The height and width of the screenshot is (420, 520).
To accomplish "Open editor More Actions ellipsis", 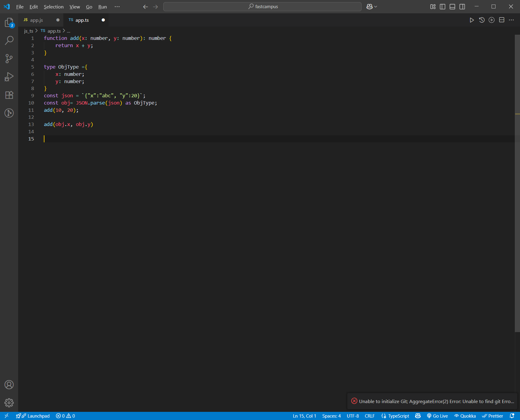I will (x=511, y=20).
